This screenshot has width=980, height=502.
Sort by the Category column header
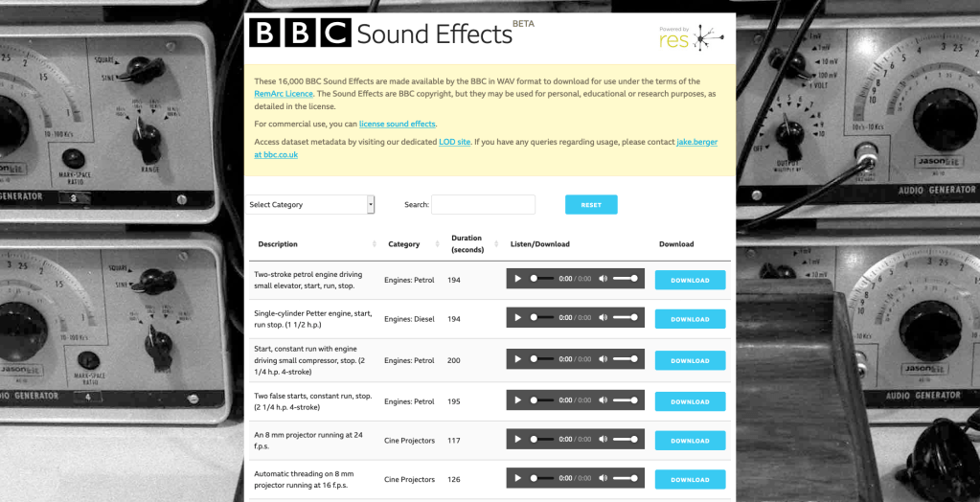pos(404,244)
